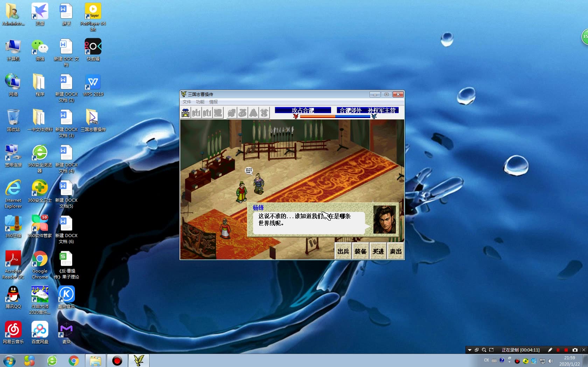Viewport: 588px width, 367px height.
Task: Open Chrome from the taskbar
Action: point(73,360)
